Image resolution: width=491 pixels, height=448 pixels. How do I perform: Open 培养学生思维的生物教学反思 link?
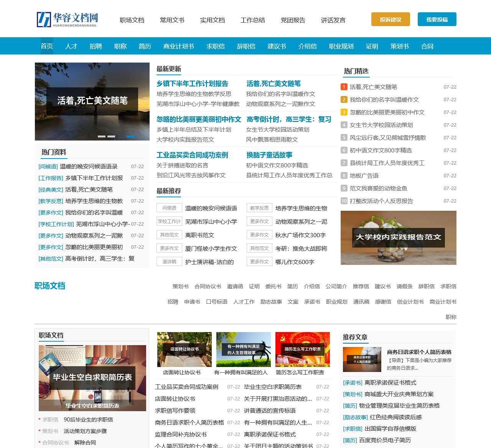tap(194, 94)
